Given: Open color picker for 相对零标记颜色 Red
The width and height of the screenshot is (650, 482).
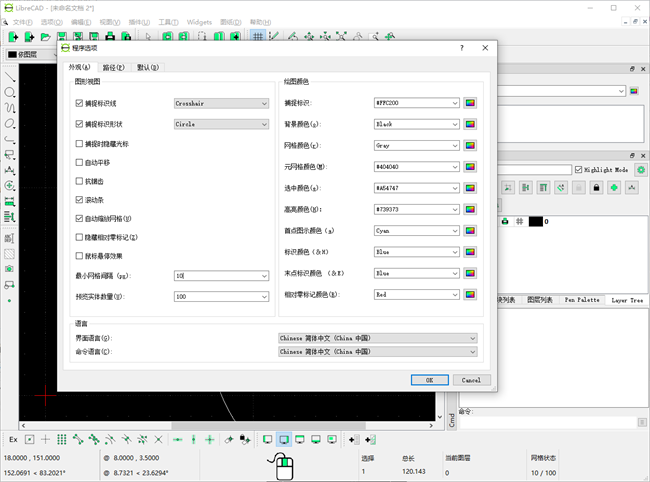Looking at the screenshot, I should (470, 295).
